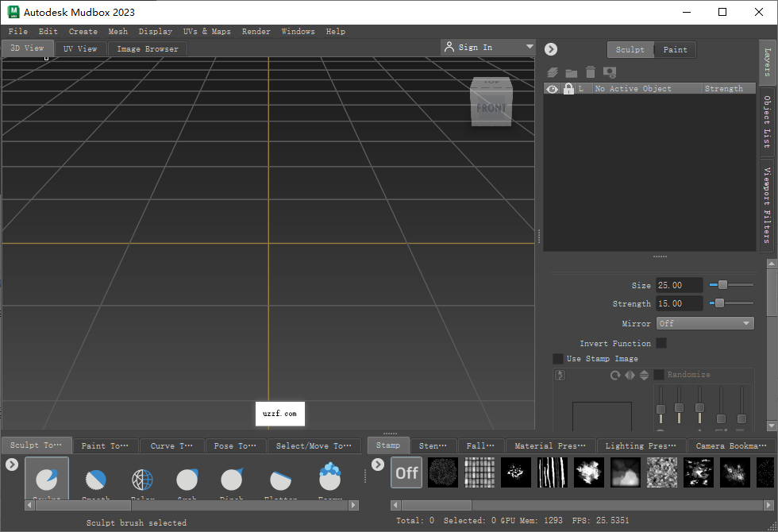Switch to the UV View tab
Viewport: 778px width, 532px height.
(80, 48)
